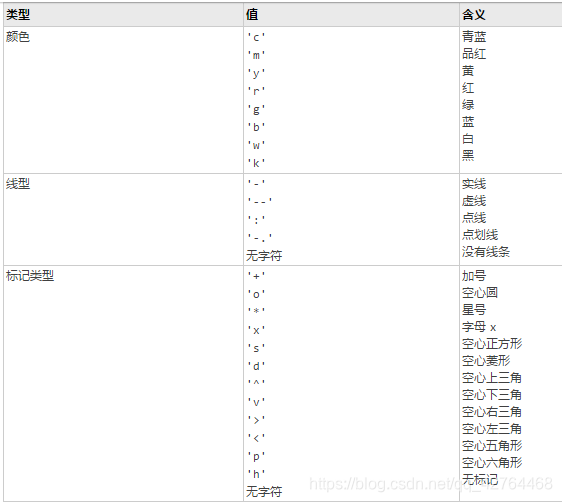Click the 空心左三角 meaning text
The image size is (562, 502).
click(x=492, y=429)
